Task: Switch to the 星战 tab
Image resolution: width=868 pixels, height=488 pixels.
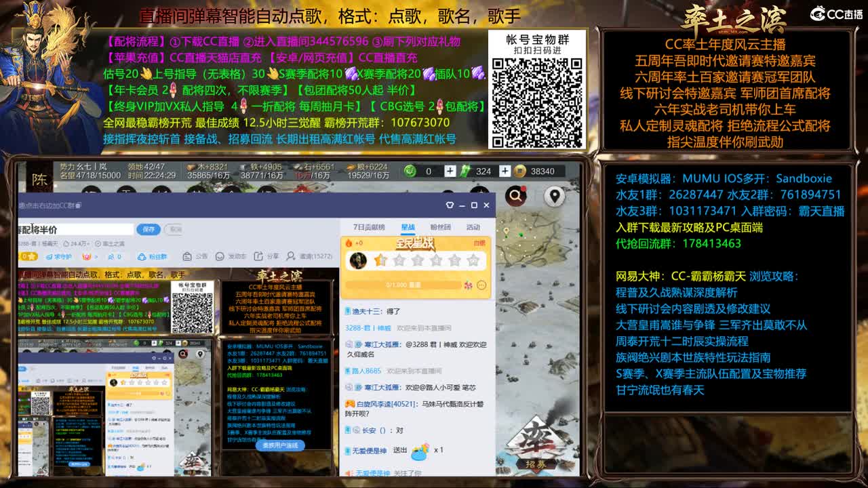Action: click(408, 227)
